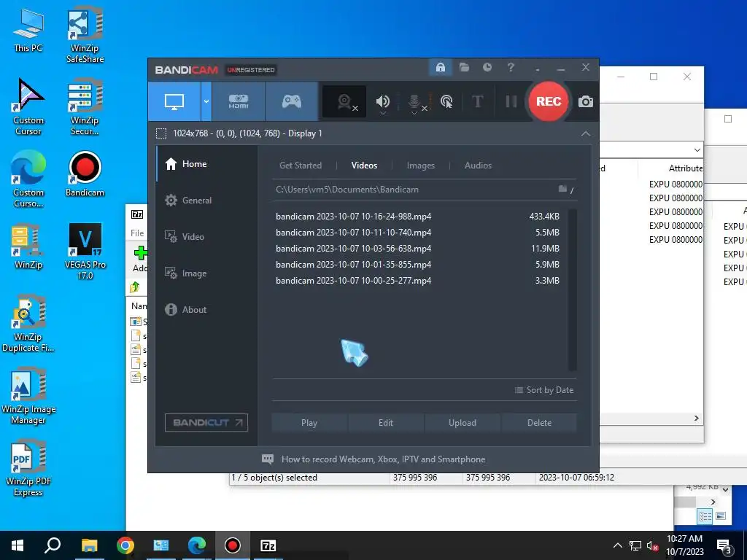Click video list vertical scrollbar

click(x=573, y=289)
